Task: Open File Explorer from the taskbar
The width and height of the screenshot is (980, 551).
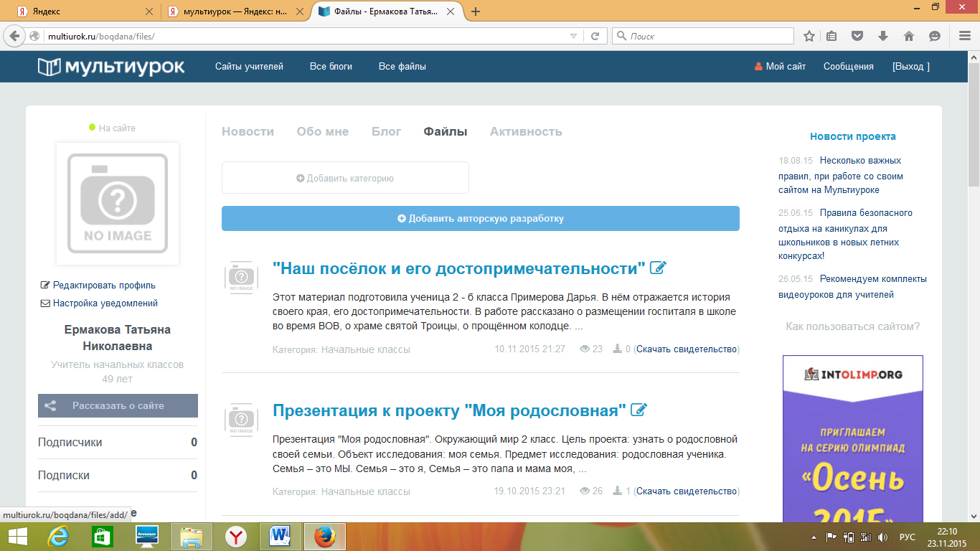Action: coord(192,537)
